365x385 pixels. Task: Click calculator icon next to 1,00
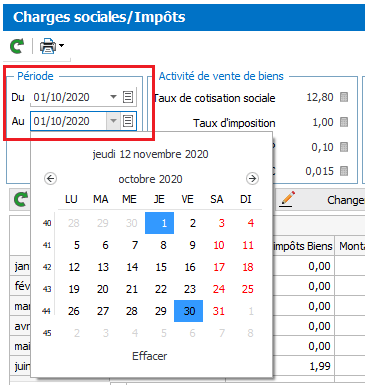tap(344, 122)
